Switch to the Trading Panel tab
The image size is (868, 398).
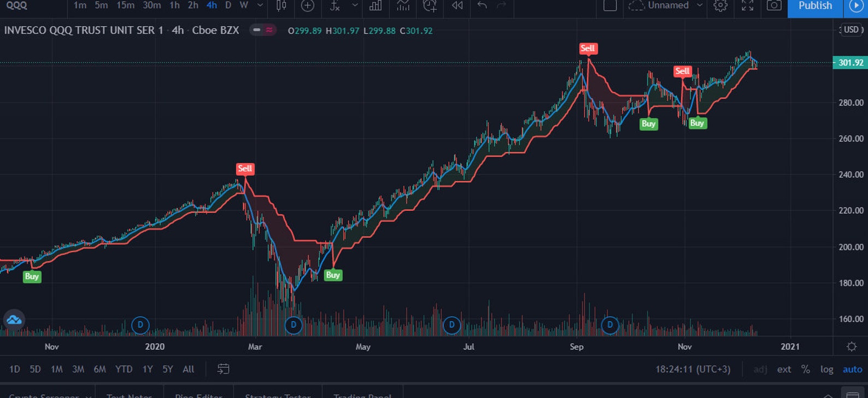(x=362, y=395)
